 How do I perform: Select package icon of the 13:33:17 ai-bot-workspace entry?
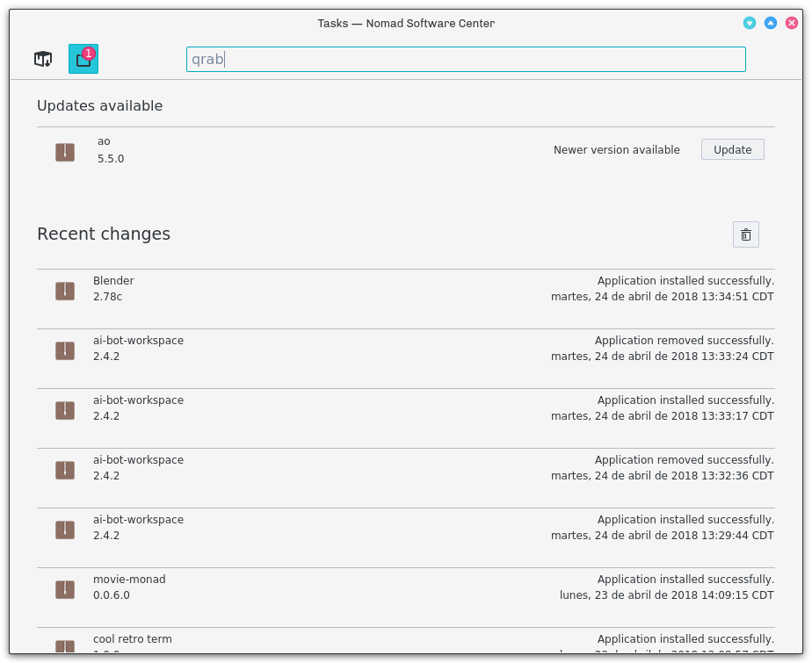(65, 410)
